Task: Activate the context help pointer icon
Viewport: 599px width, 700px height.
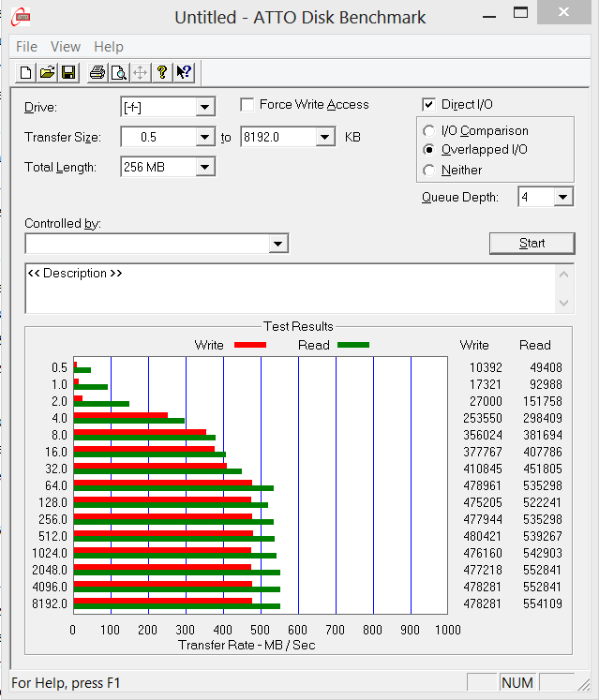Action: (184, 73)
